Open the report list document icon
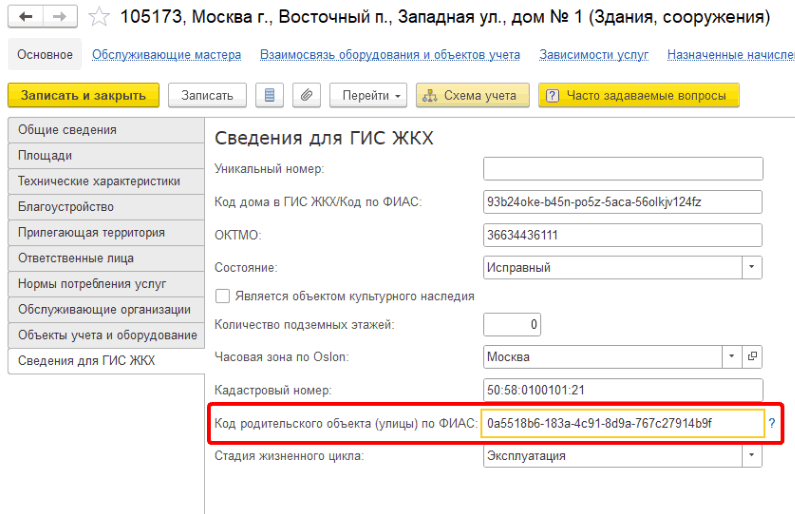Image resolution: width=795 pixels, height=514 pixels. (268, 95)
